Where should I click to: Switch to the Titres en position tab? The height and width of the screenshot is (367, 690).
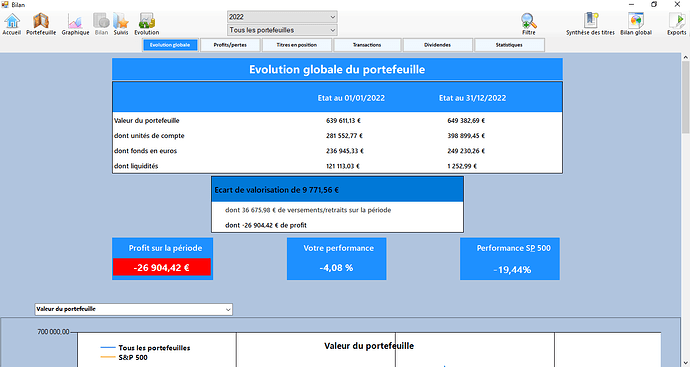pyautogui.click(x=297, y=45)
